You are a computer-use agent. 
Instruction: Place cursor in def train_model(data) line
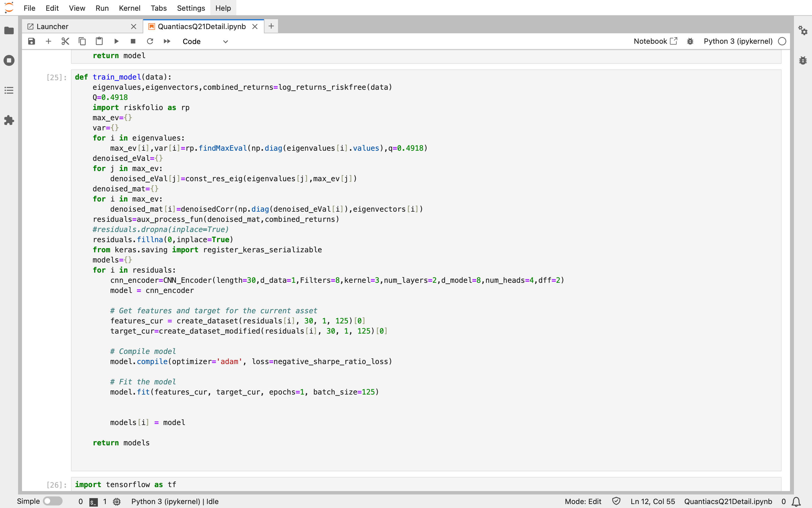pos(123,77)
